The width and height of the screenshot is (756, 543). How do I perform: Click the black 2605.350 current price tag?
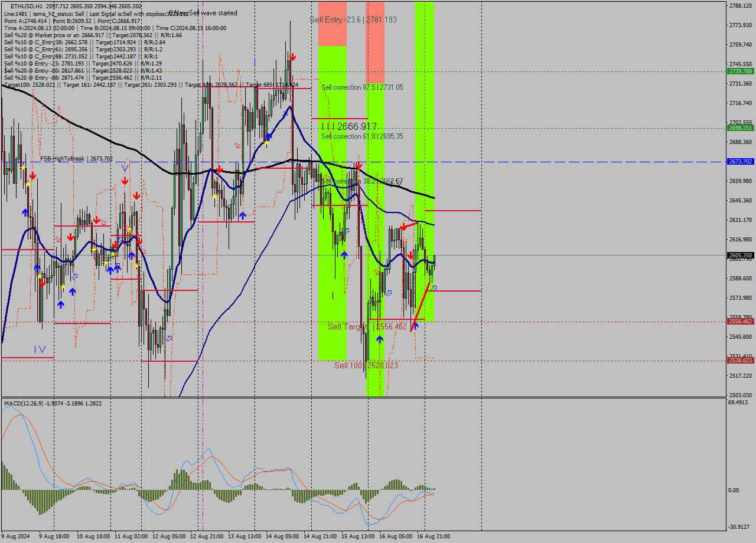pyautogui.click(x=740, y=256)
